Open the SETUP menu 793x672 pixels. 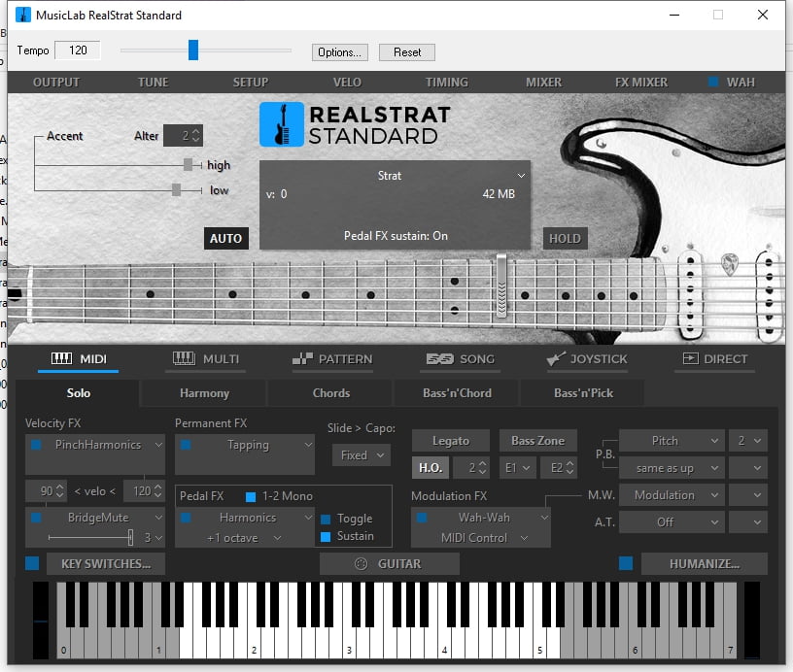click(x=251, y=82)
